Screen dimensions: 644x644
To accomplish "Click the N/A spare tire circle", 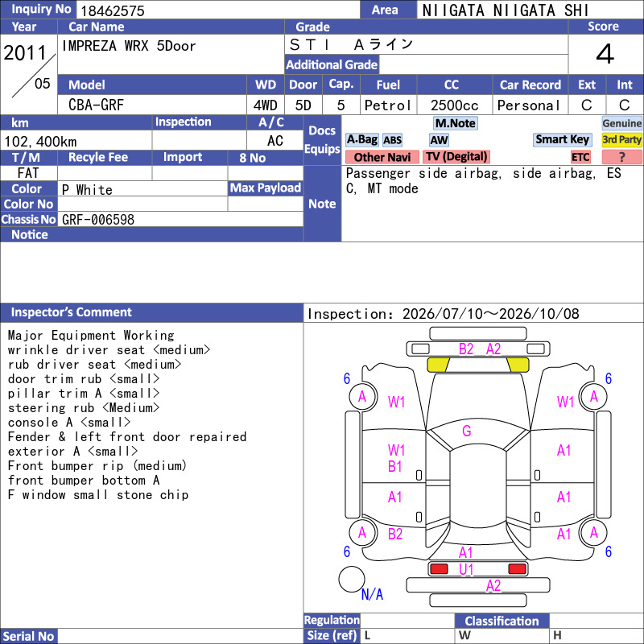I will tap(352, 579).
